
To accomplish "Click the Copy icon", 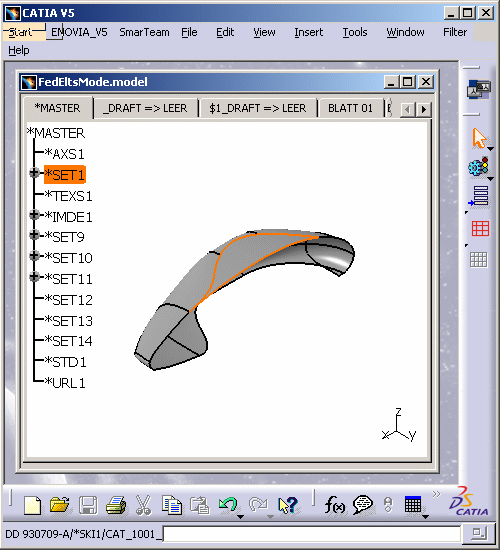I will 172,505.
